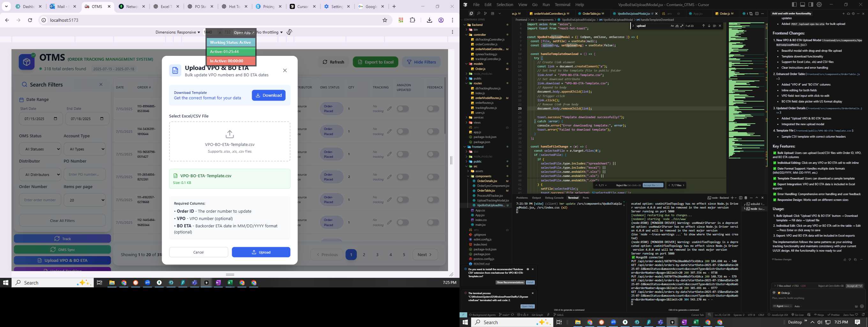Reload the browser page
The width and height of the screenshot is (868, 327).
pos(30,20)
